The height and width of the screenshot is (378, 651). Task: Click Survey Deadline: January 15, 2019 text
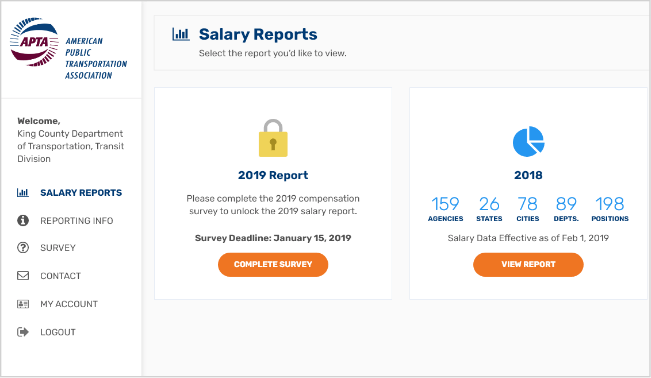tap(273, 238)
